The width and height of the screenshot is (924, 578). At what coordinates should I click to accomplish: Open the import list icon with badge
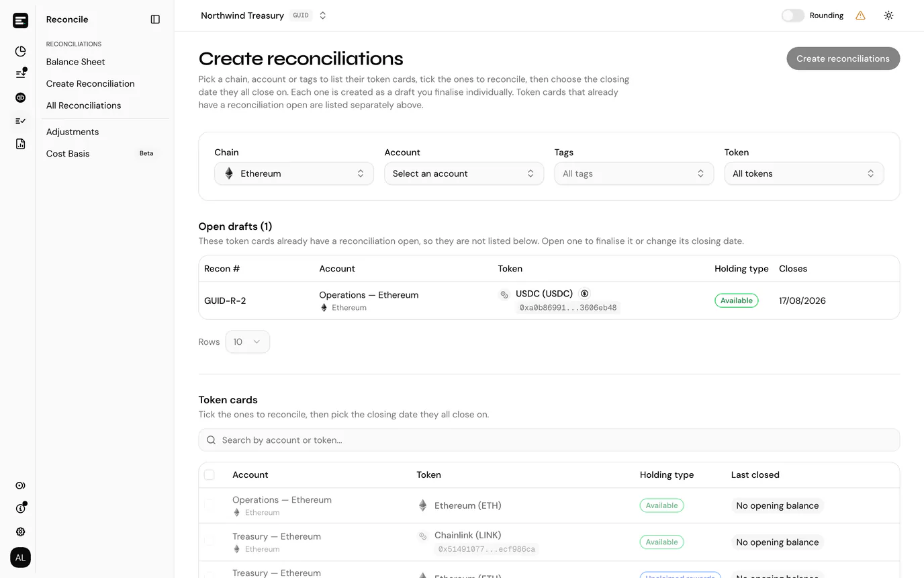tap(20, 73)
